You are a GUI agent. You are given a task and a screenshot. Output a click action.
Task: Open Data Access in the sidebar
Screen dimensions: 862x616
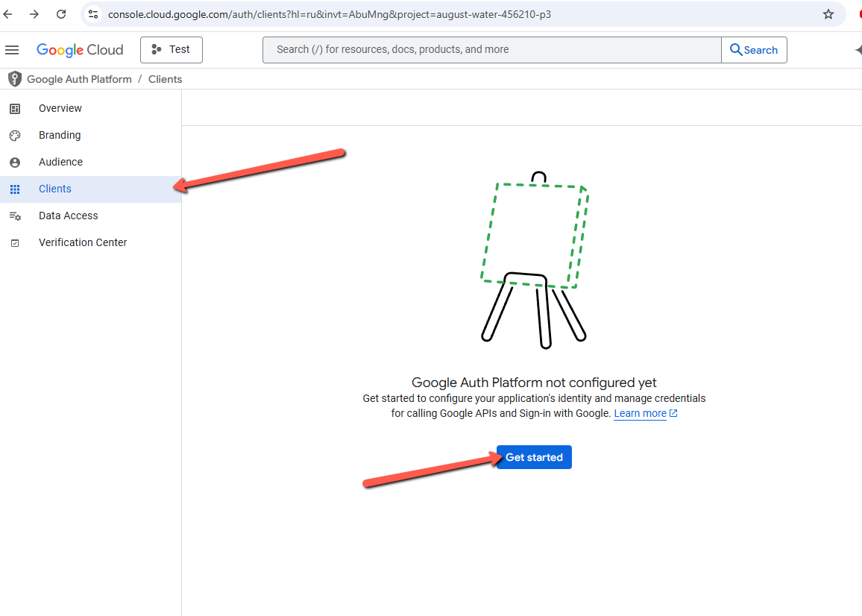coord(91,216)
